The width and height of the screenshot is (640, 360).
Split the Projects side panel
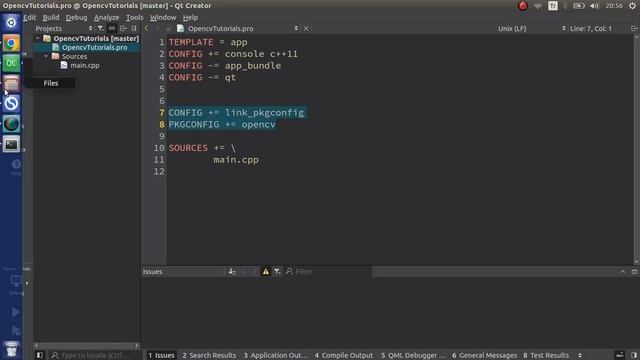(x=123, y=29)
